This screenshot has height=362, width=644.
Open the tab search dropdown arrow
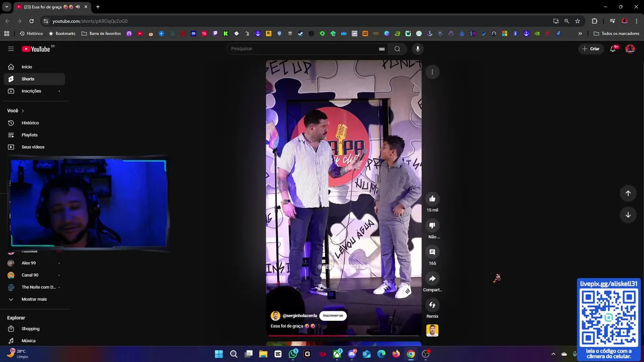(x=7, y=7)
